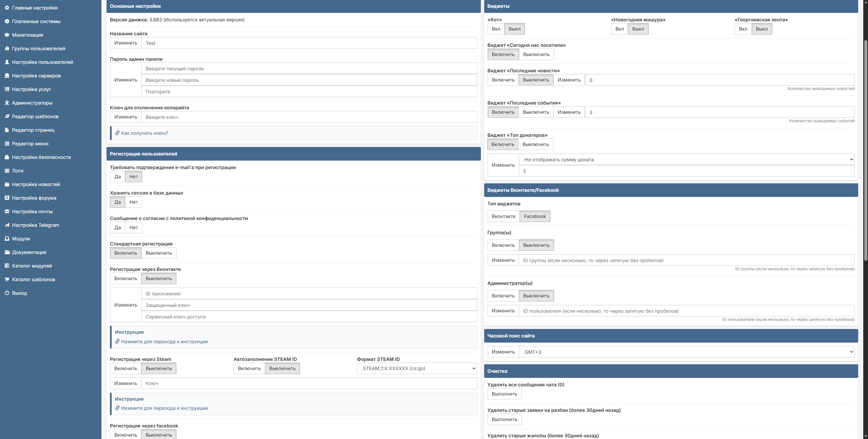
Task: Select Нет for storing sessions in database
Action: tap(133, 202)
